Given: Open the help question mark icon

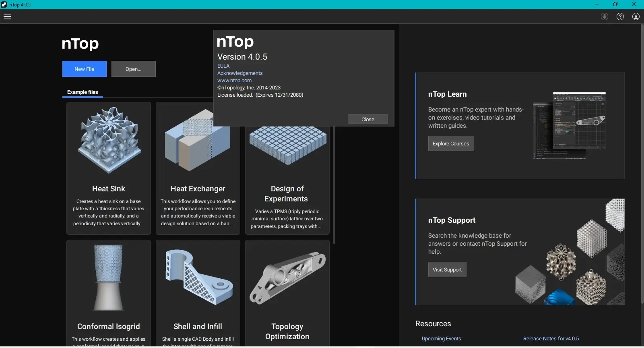Looking at the screenshot, I should [x=620, y=17].
